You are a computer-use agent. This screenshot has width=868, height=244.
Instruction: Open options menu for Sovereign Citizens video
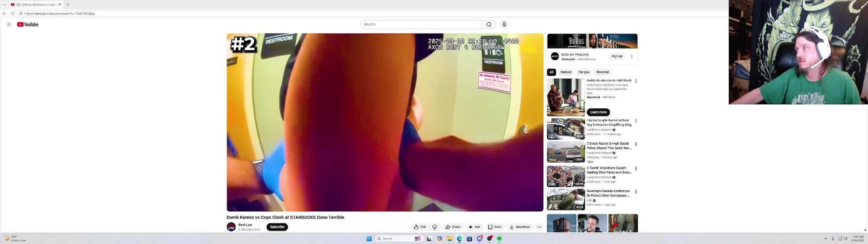point(636,192)
